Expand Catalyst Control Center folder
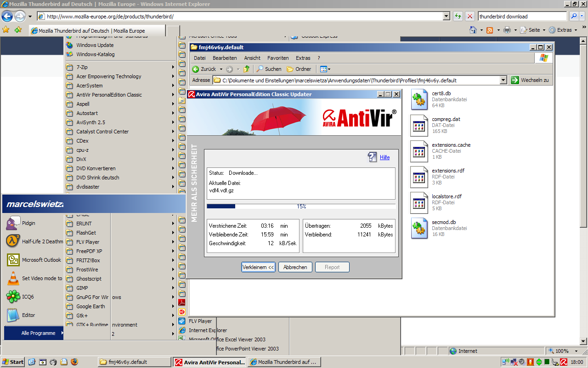Screen dimensions: 588x368 pos(120,132)
